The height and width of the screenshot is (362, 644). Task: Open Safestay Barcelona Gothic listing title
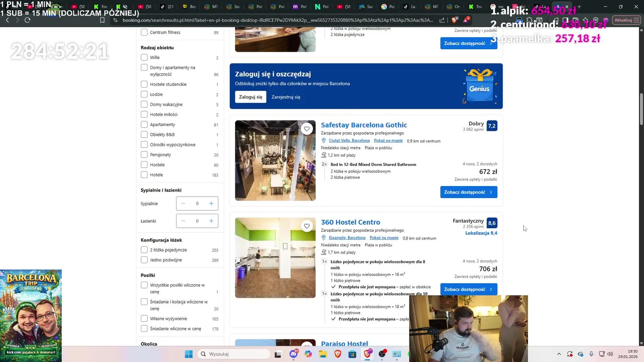tap(364, 125)
